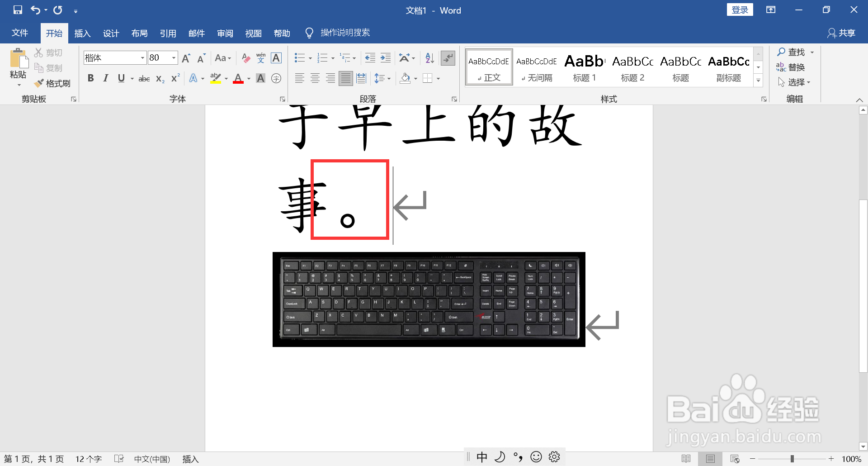
Task: Click the Clear All Formatting icon
Action: coord(245,58)
